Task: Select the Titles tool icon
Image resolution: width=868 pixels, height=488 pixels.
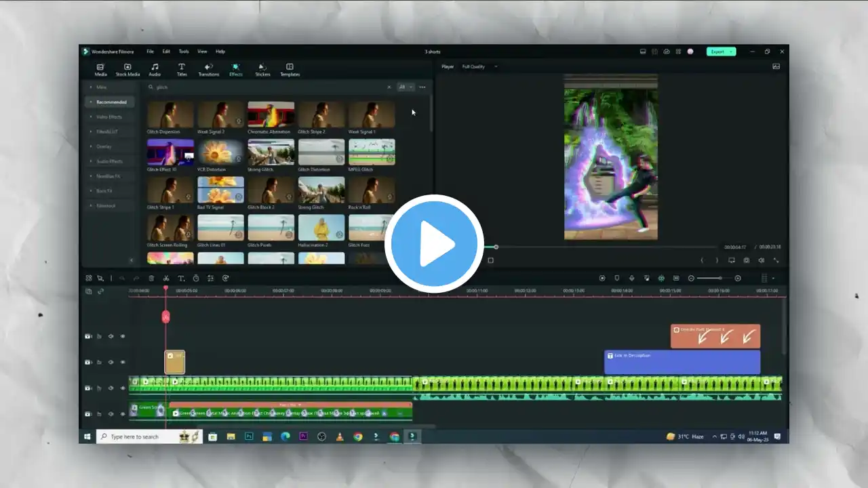Action: pyautogui.click(x=182, y=69)
